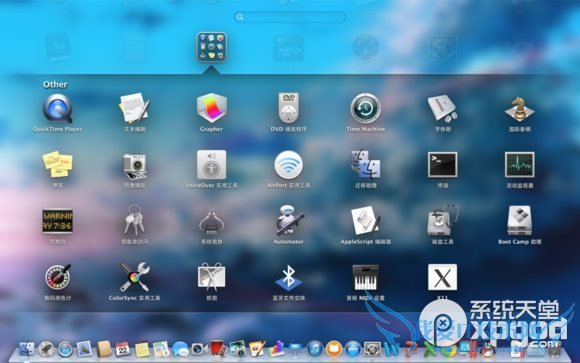Image resolution: width=580 pixels, height=363 pixels.
Task: Launch the Chess app with knight icon
Action: coord(519,109)
